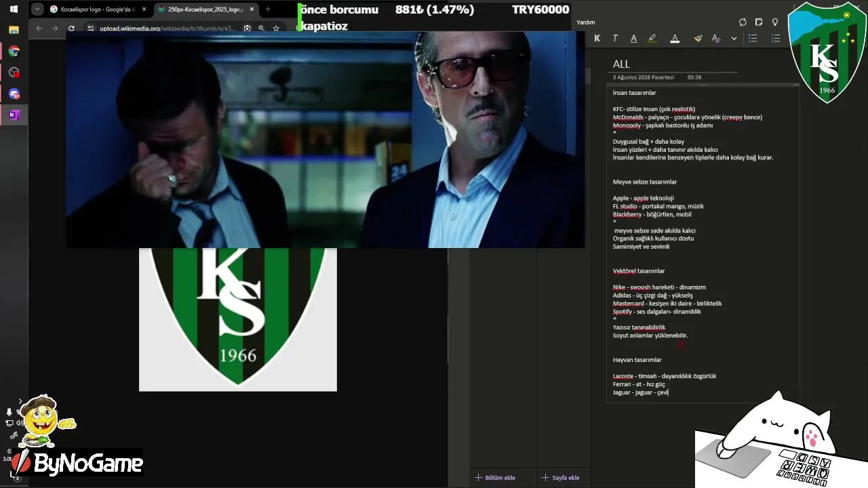Click the line starting with KFC
Viewport: 868px width, 488px height.
coord(654,109)
